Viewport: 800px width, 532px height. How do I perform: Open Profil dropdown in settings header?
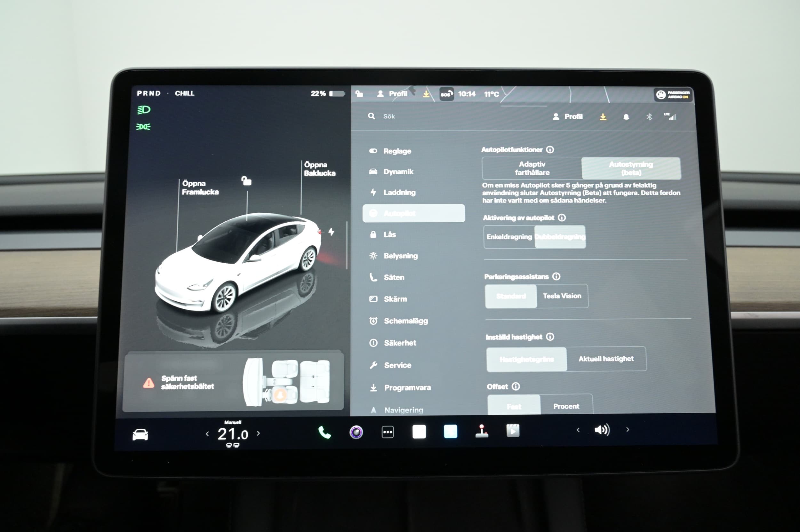[568, 117]
